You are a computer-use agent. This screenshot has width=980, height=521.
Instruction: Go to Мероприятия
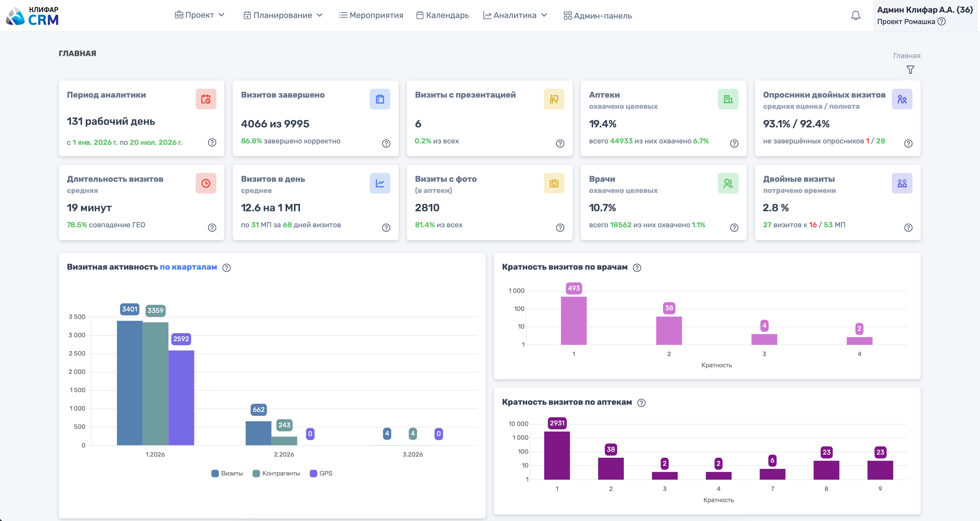pos(371,15)
